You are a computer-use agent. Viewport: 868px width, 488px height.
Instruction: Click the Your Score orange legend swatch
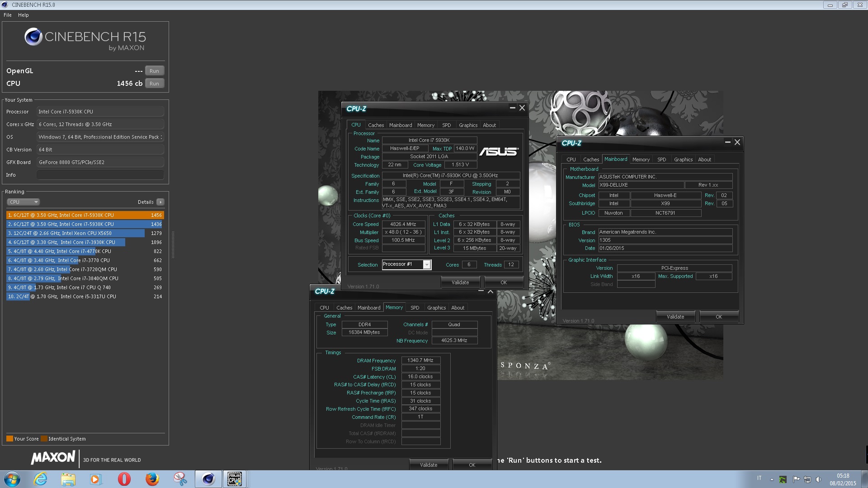[9, 439]
